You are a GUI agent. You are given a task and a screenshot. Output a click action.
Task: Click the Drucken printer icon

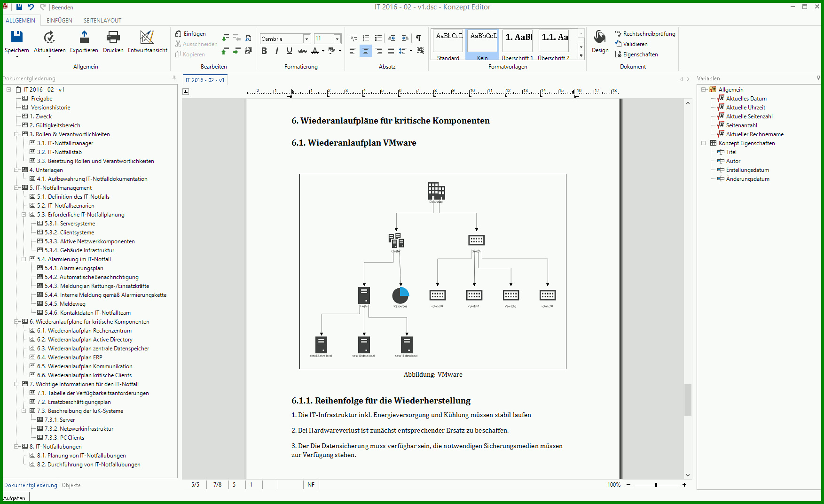coord(113,37)
